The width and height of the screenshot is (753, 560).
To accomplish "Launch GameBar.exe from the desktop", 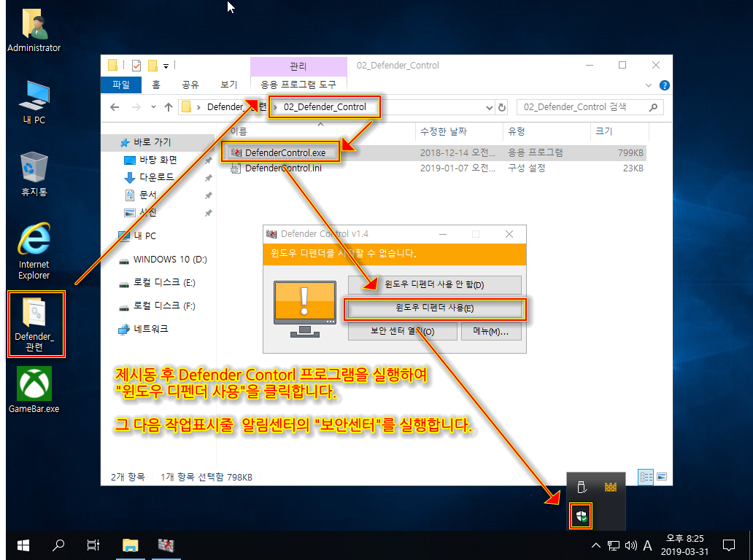I will click(34, 389).
